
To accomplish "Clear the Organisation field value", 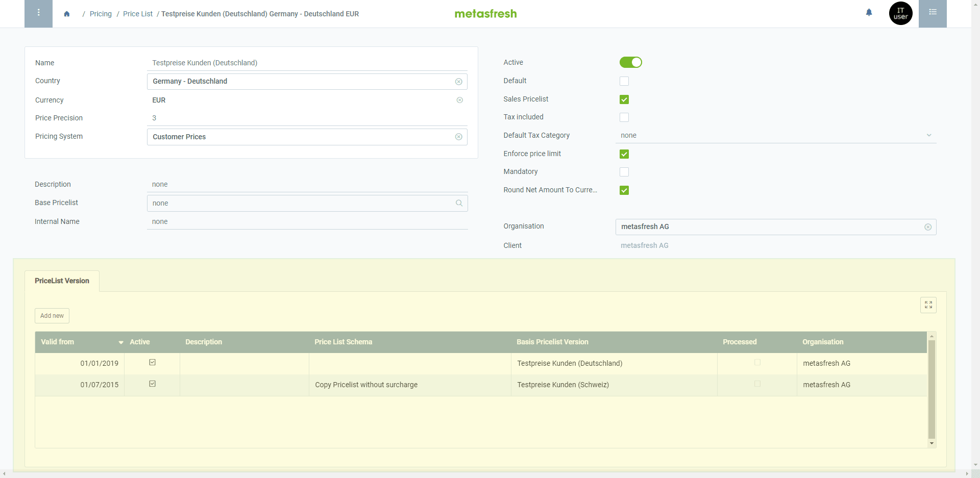I will [x=927, y=227].
